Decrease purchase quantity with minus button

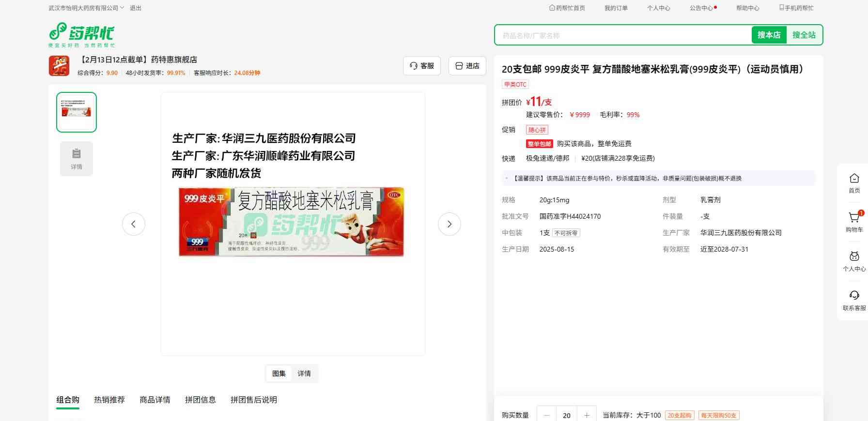[x=547, y=415]
